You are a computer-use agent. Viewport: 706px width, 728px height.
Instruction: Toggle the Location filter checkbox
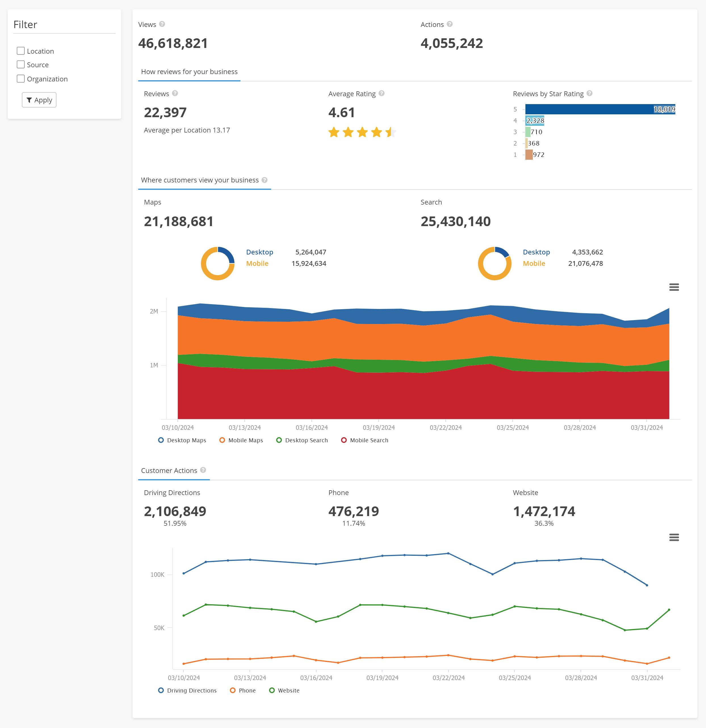pos(21,51)
